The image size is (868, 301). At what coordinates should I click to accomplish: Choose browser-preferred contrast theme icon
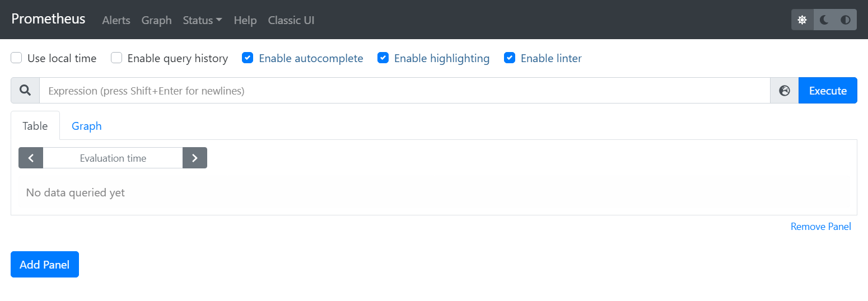(x=846, y=20)
